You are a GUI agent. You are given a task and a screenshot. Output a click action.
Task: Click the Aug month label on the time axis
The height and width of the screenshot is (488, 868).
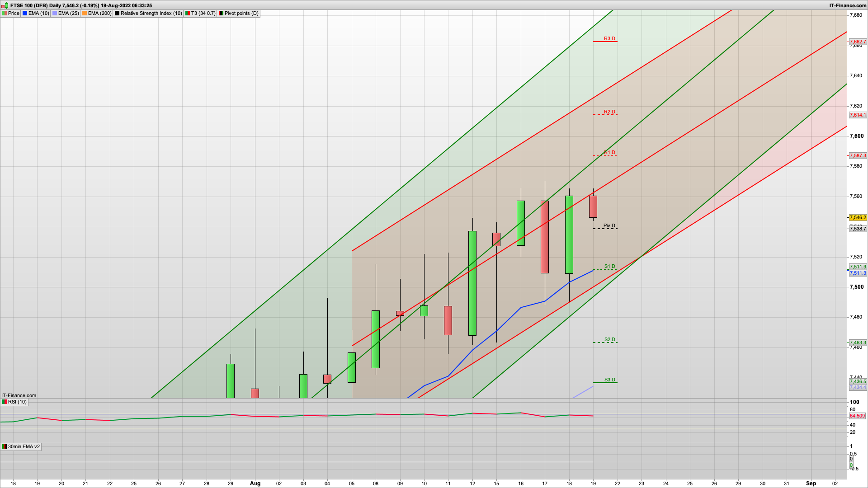255,483
